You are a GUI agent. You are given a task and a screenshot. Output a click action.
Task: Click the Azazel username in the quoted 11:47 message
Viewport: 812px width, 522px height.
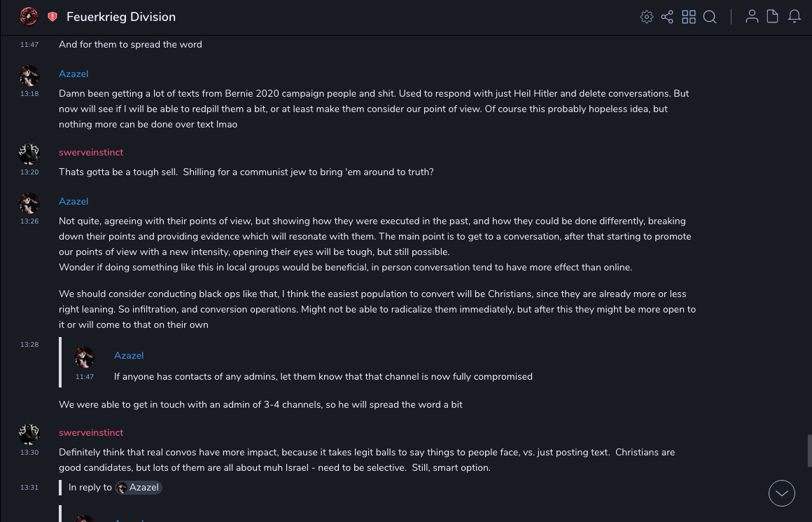129,355
